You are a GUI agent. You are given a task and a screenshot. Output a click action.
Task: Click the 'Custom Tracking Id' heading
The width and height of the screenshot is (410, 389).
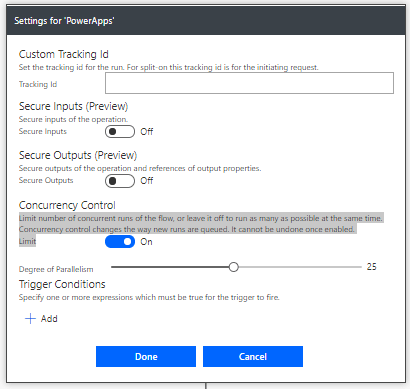(x=64, y=54)
